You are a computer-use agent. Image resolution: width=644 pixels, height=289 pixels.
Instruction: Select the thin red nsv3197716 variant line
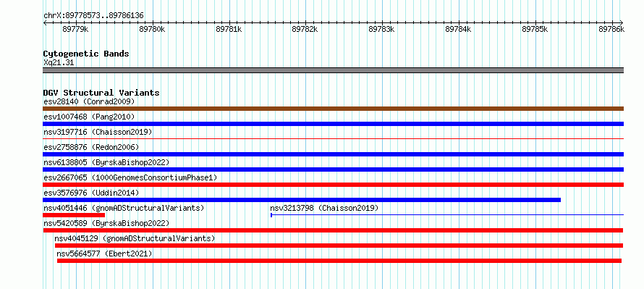click(x=333, y=139)
